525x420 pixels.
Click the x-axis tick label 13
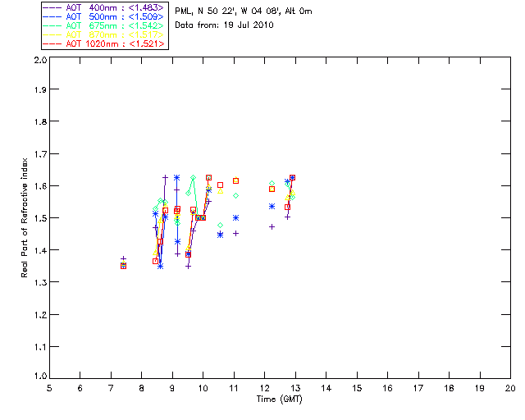(295, 389)
